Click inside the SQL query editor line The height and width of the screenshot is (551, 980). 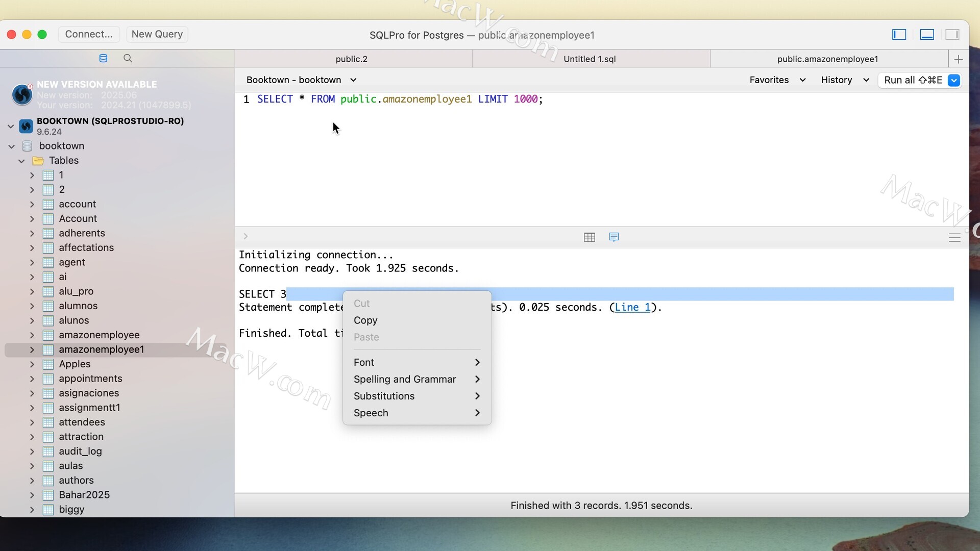pyautogui.click(x=400, y=99)
